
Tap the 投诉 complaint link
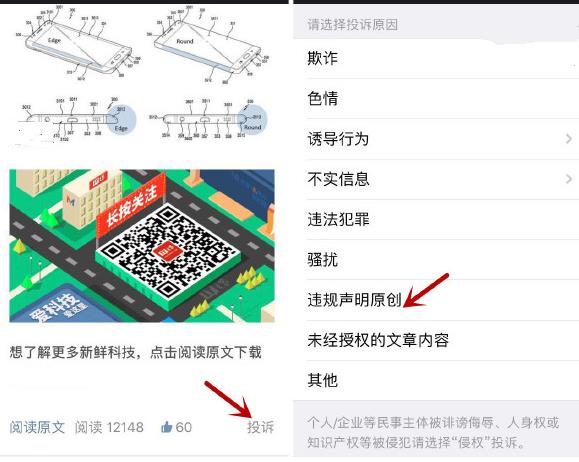click(x=261, y=427)
